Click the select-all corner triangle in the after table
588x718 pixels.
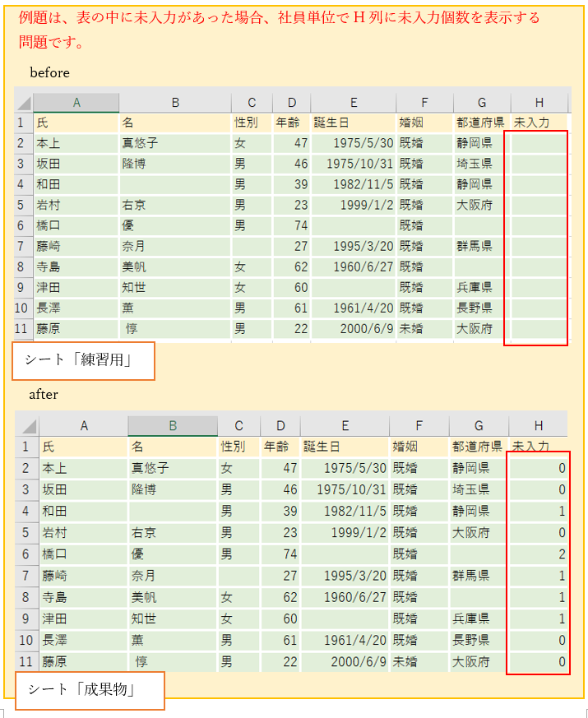(x=28, y=426)
